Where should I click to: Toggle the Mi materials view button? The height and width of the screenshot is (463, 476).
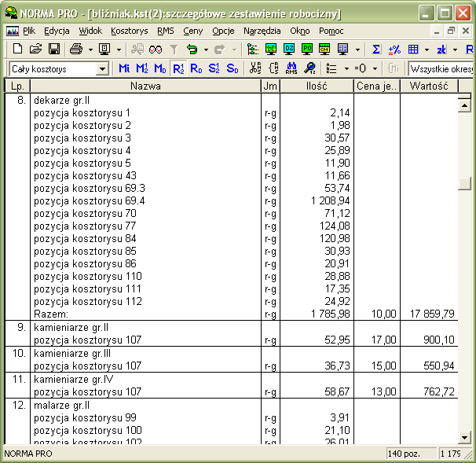coord(124,68)
